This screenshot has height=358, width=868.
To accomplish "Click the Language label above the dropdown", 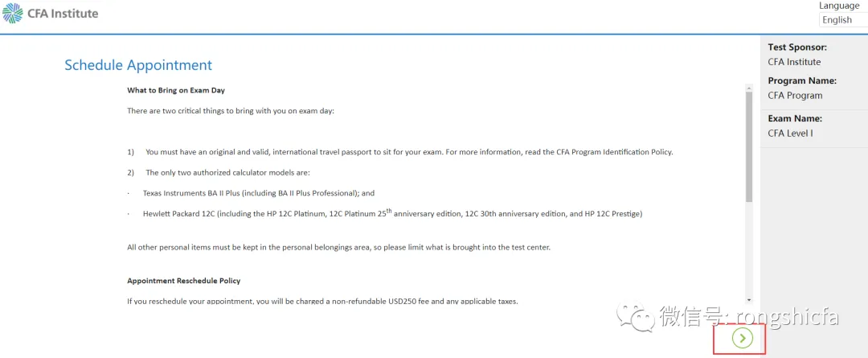I will (x=839, y=6).
